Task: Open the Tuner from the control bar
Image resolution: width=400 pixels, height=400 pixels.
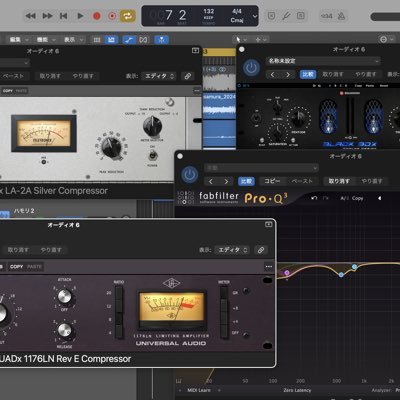Action: 286,16
